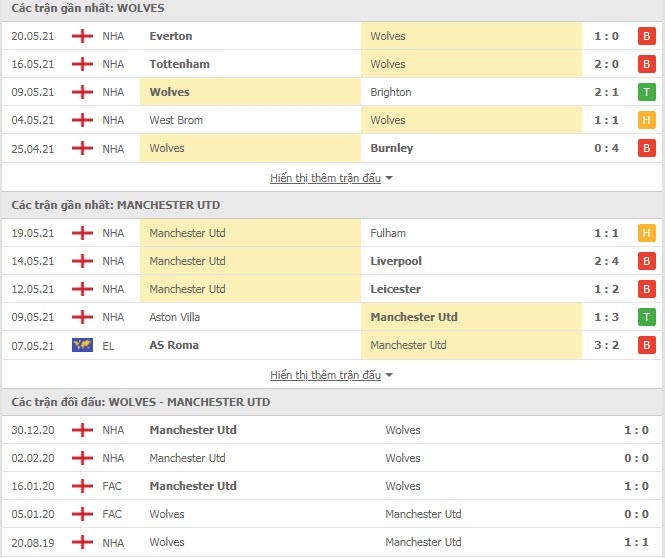Click the 'Các trận đối đầu' section header
Image resolution: width=665 pixels, height=558 pixels.
(140, 402)
